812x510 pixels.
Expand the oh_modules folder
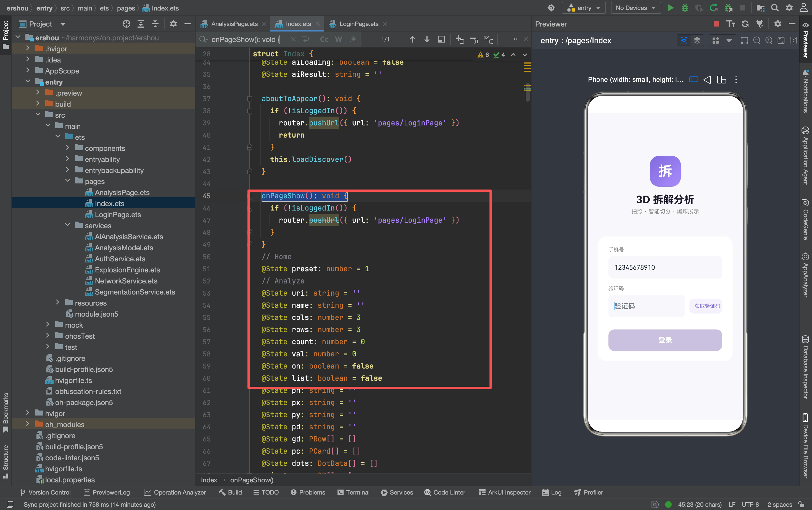(28, 424)
